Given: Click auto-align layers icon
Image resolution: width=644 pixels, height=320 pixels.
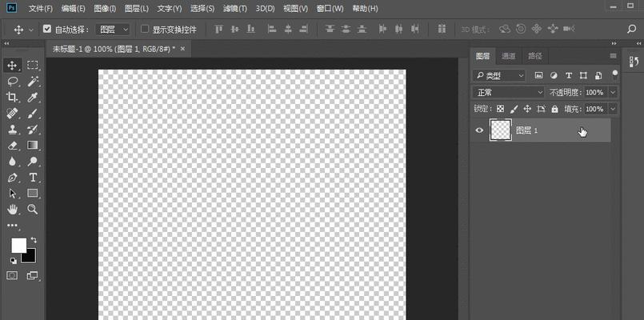Looking at the screenshot, I should coord(442,29).
